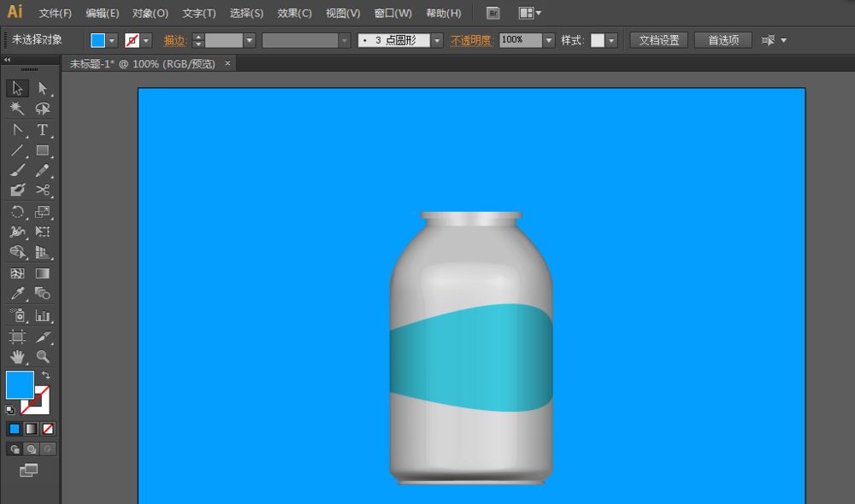This screenshot has height=504, width=855.
Task: Select the Direct Selection arrow tool
Action: pyautogui.click(x=42, y=88)
